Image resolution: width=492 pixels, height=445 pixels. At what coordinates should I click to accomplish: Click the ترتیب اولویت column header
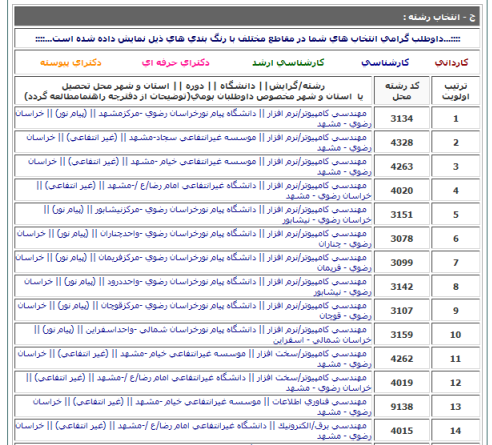[455, 91]
